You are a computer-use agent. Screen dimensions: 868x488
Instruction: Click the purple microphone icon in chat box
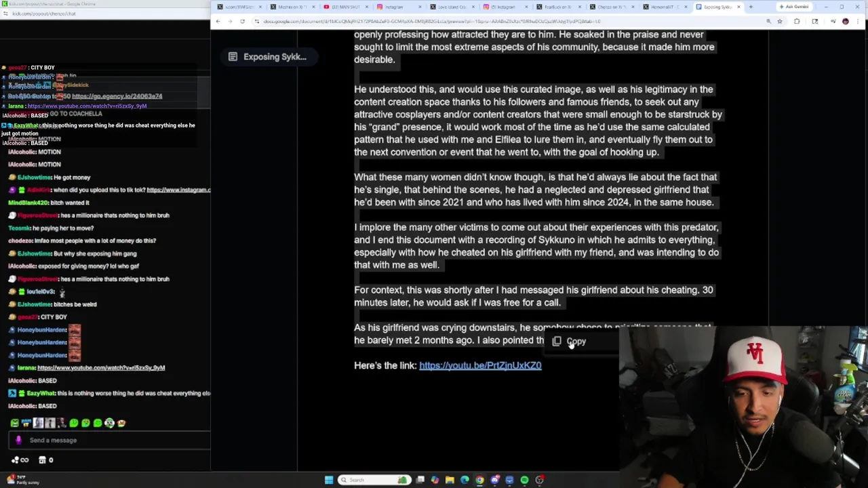pyautogui.click(x=18, y=440)
